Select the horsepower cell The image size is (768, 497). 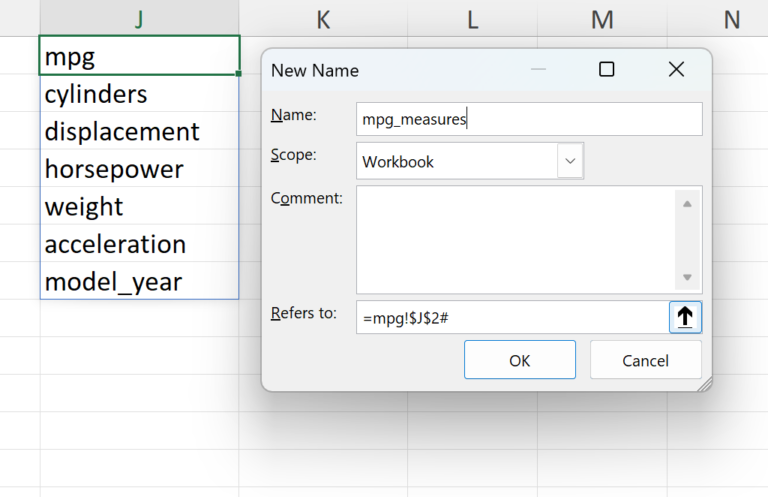tap(139, 169)
